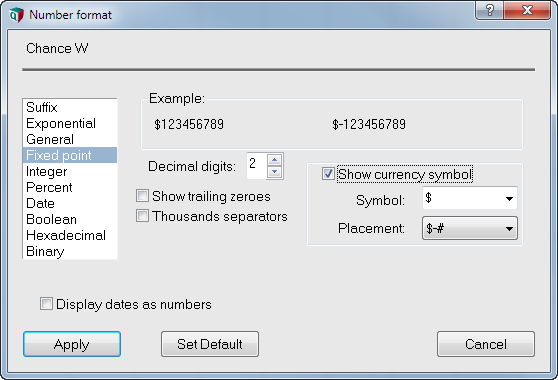Open the Placement dropdown

pos(470,228)
